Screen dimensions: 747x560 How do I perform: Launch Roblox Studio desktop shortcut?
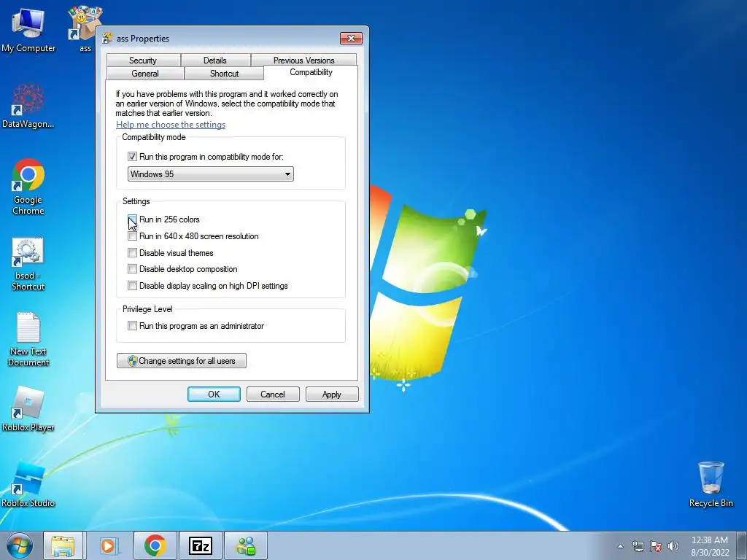[28, 484]
